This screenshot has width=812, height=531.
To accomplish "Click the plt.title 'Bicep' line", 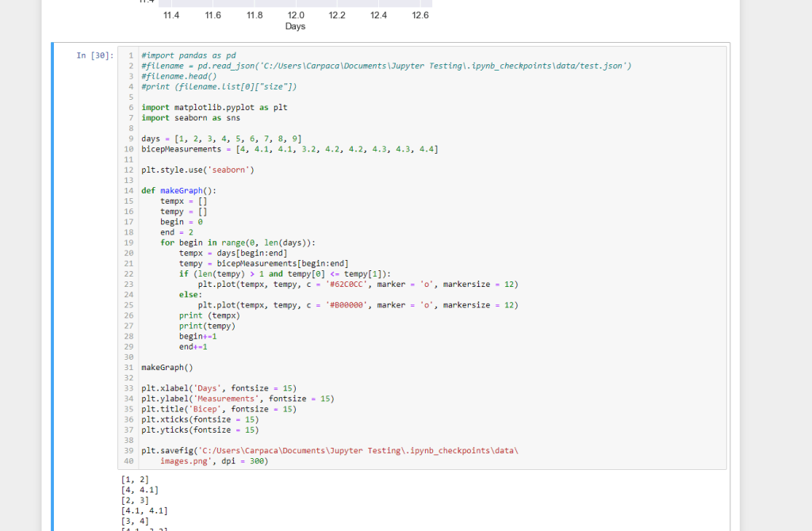I will coord(218,409).
